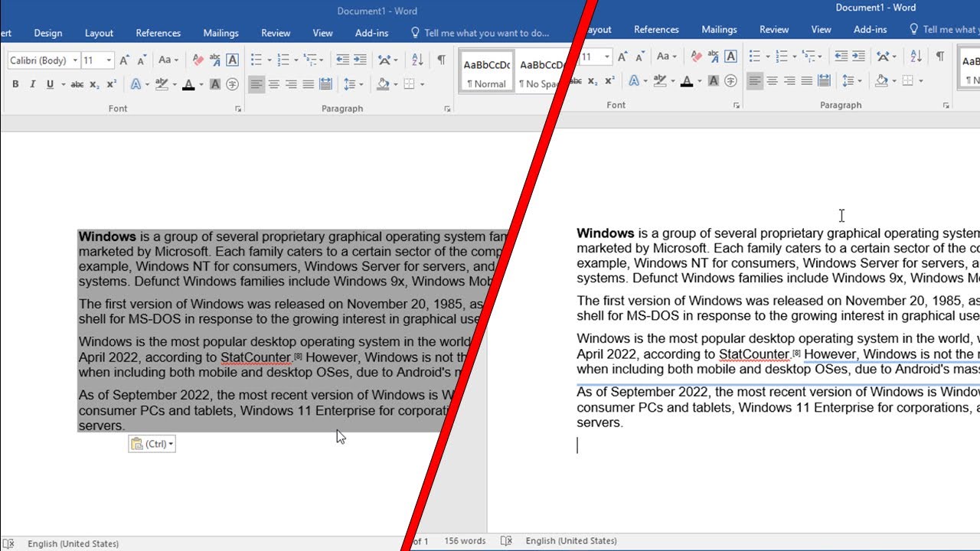Toggle strikethrough in left Word window

coord(77,84)
